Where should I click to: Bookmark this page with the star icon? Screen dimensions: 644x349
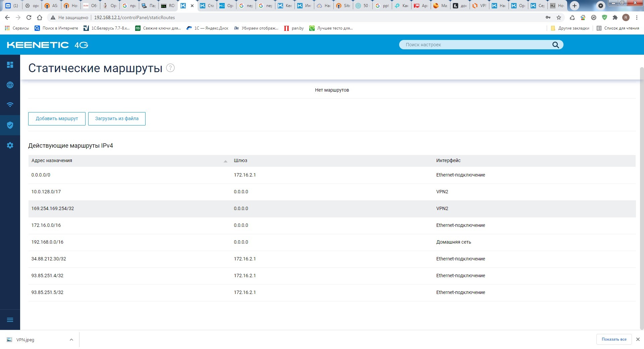pos(559,17)
